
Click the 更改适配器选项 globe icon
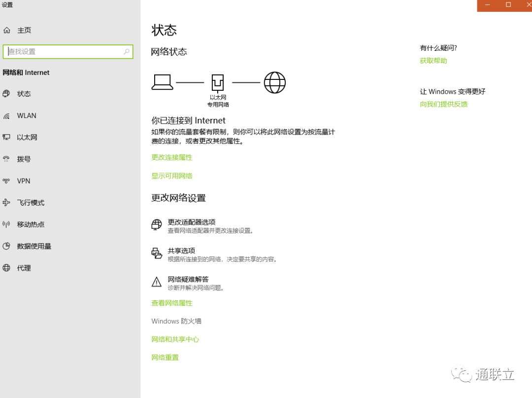click(157, 225)
